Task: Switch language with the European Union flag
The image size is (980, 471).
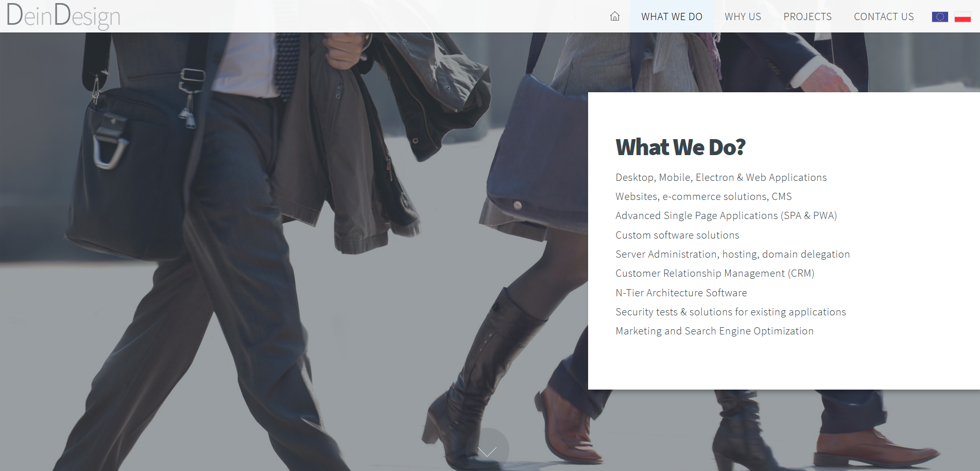Action: point(940,17)
